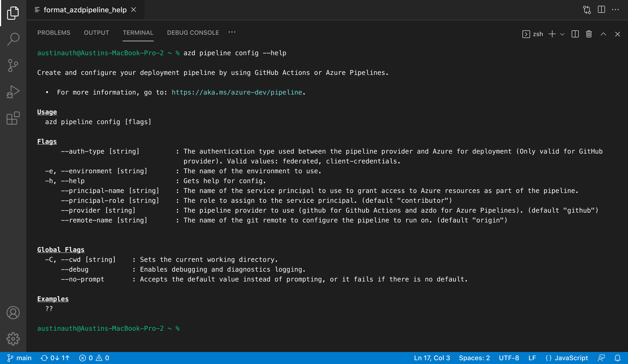This screenshot has width=628, height=364.
Task: Split the terminal pane
Action: [x=575, y=34]
